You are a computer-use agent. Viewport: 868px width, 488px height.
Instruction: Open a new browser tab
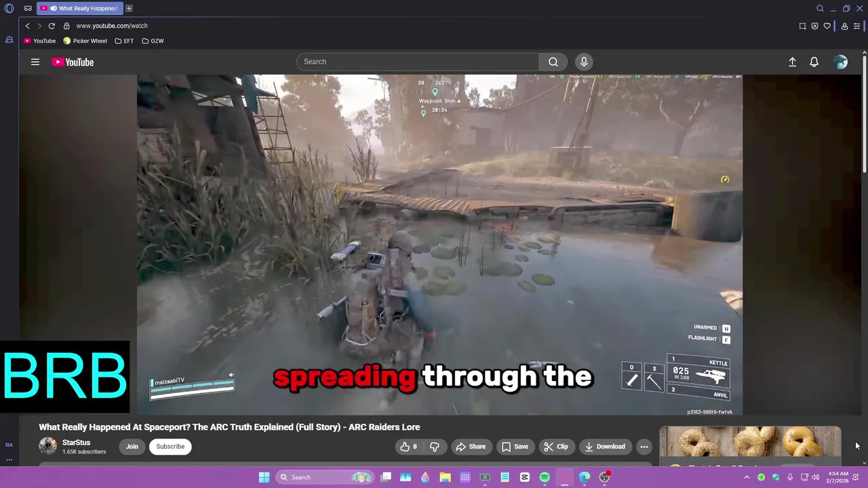(x=129, y=8)
